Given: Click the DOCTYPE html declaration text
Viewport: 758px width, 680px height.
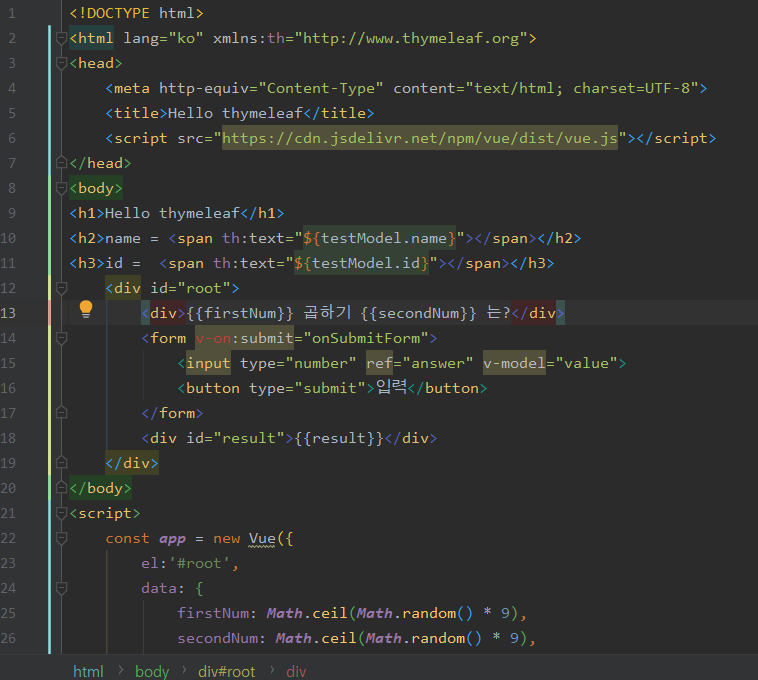Looking at the screenshot, I should click(136, 13).
